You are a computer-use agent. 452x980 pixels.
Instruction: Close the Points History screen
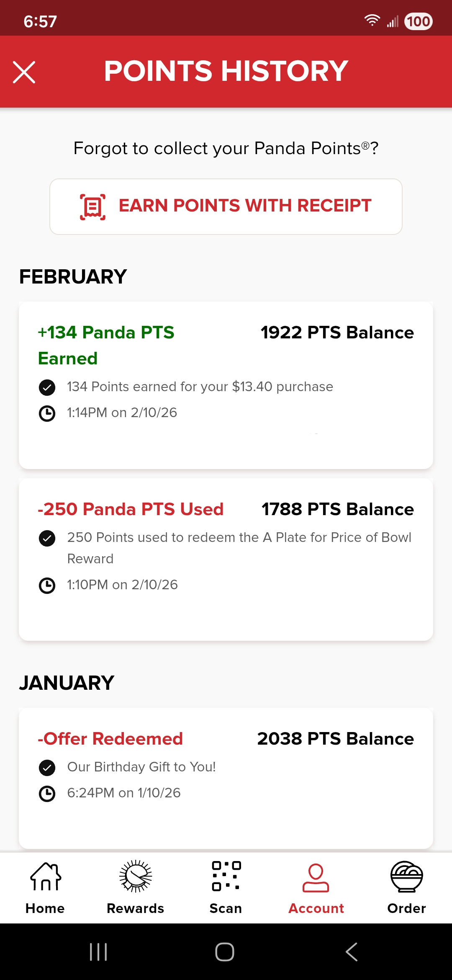click(x=24, y=72)
